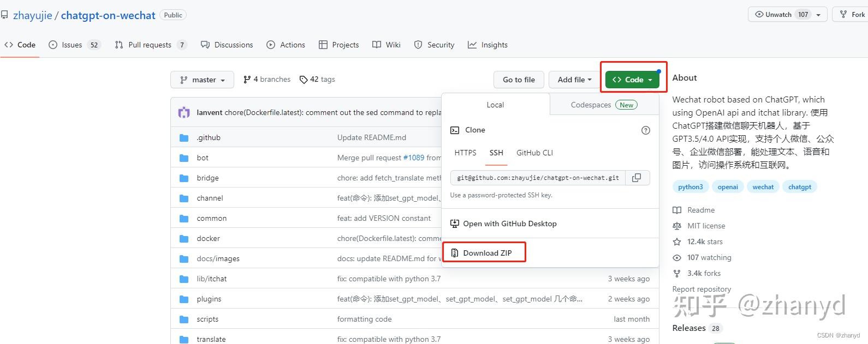This screenshot has width=868, height=344.
Task: Switch to the HTTPS clone tab
Action: coord(465,153)
